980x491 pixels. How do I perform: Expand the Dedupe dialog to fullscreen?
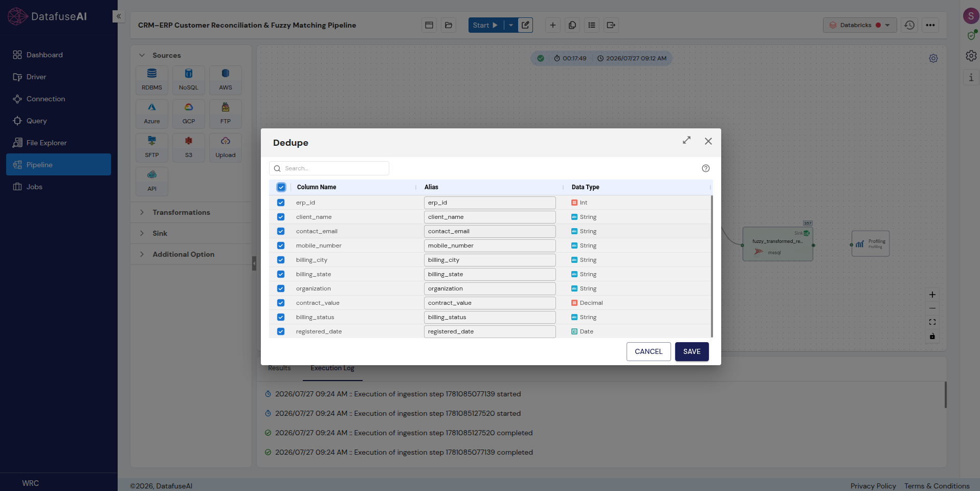(x=686, y=140)
